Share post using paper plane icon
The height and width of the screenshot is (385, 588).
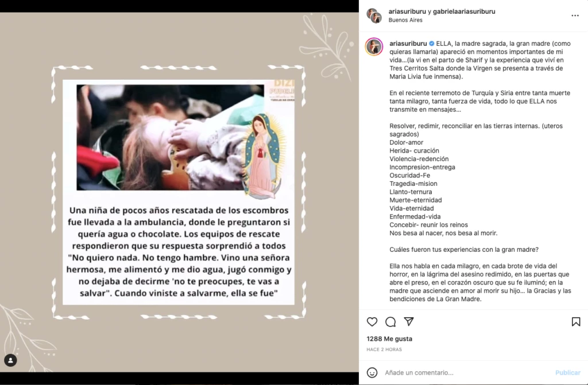click(x=409, y=321)
